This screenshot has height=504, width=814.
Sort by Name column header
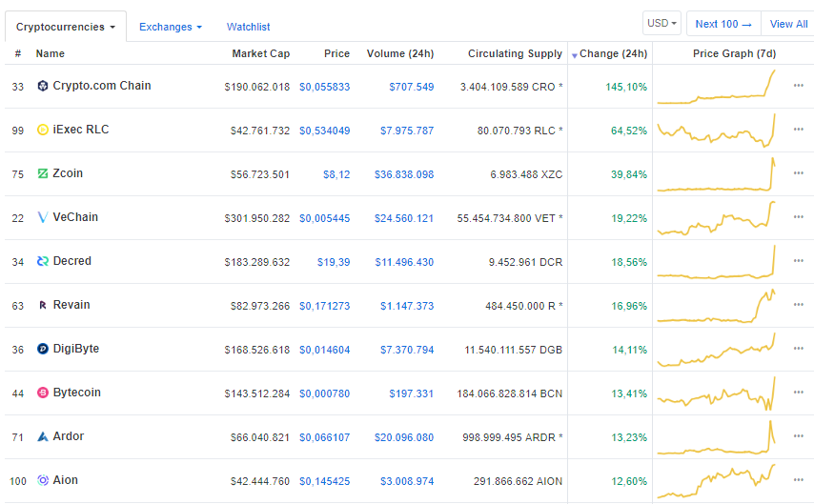[x=51, y=53]
